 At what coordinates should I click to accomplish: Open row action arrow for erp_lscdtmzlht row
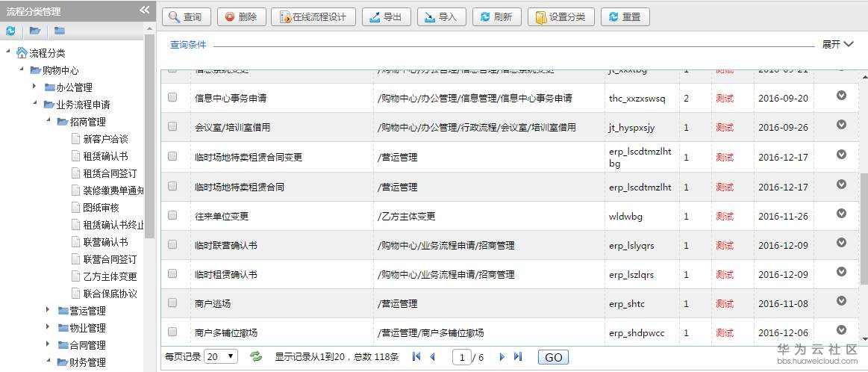[x=841, y=184]
